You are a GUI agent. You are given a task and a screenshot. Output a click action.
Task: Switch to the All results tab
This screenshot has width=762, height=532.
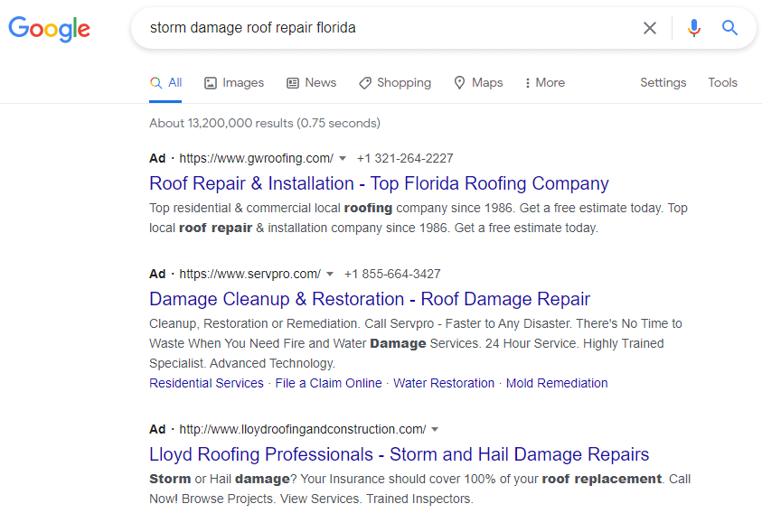(x=166, y=82)
